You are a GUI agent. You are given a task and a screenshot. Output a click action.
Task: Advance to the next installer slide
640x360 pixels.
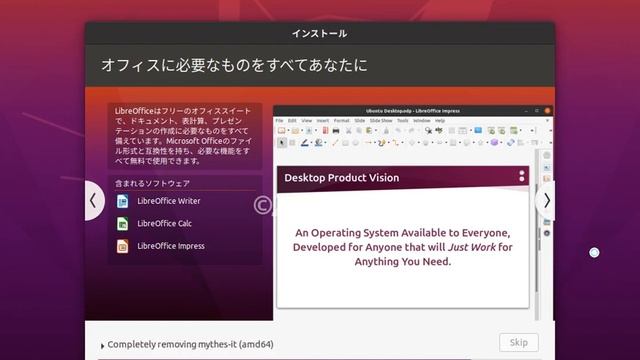coord(546,200)
